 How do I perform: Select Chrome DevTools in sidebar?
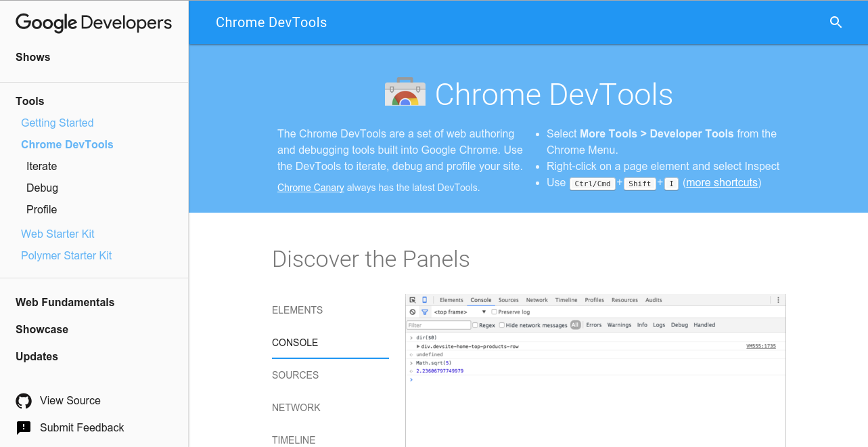(x=67, y=145)
